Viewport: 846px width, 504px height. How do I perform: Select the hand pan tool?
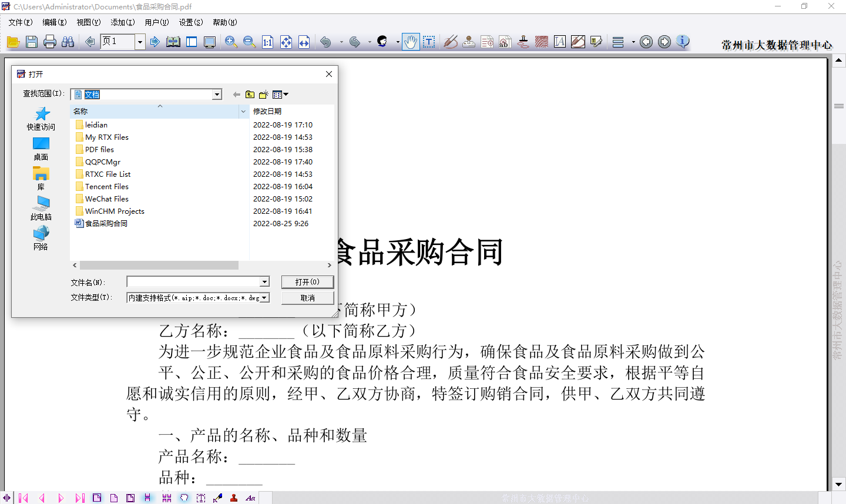(x=411, y=42)
